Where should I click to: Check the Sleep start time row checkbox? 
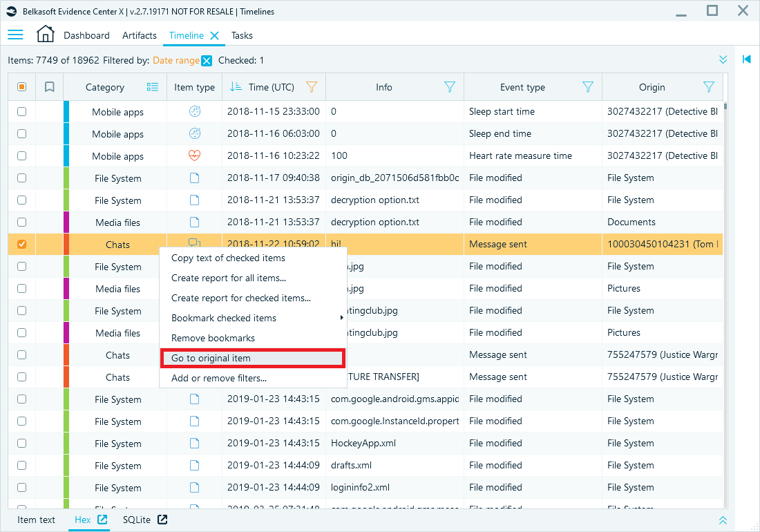click(x=22, y=111)
